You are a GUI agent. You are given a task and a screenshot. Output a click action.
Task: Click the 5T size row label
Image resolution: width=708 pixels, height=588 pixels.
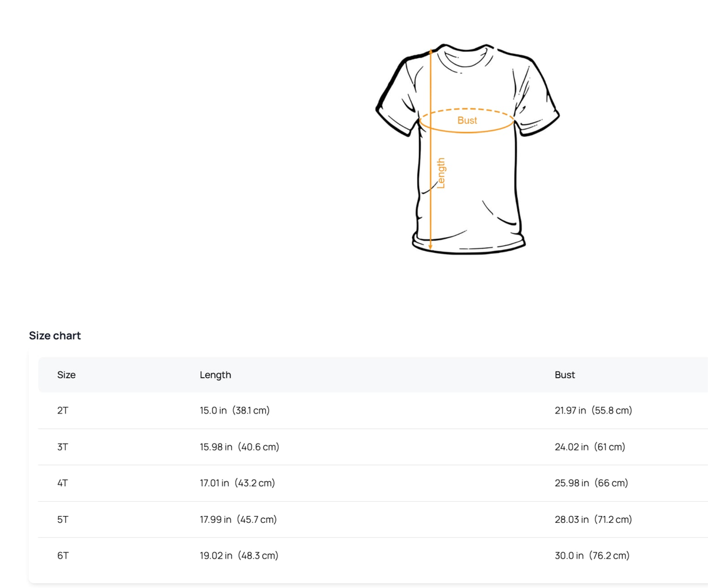point(63,519)
